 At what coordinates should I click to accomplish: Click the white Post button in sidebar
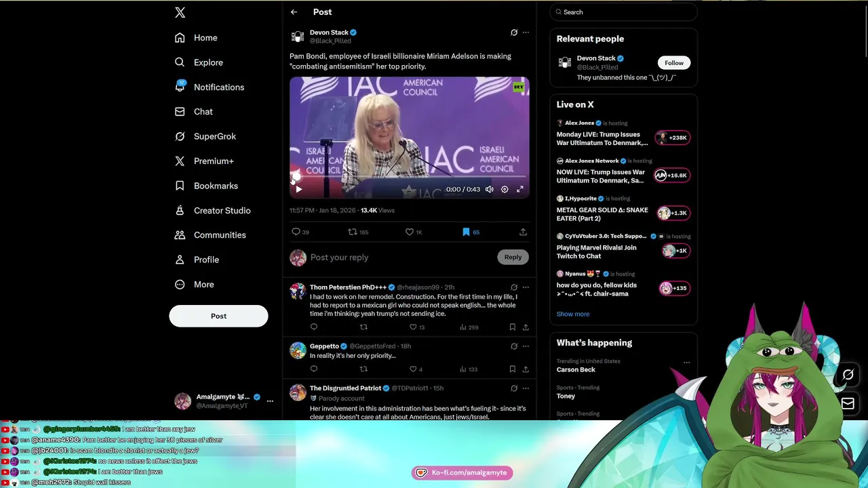pos(218,316)
